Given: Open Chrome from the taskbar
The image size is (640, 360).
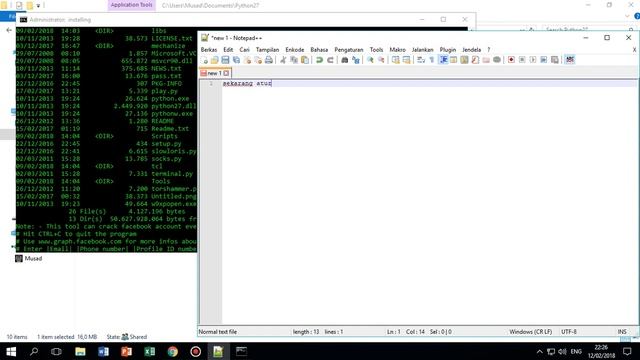Looking at the screenshot, I should pos(173,351).
